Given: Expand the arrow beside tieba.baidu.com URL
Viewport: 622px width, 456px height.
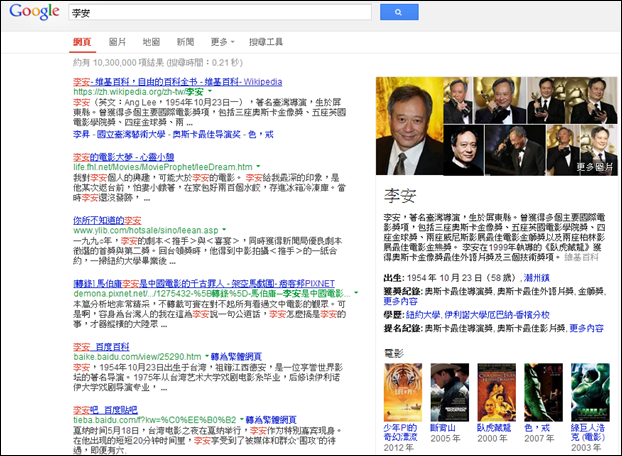Looking at the screenshot, I should tap(241, 419).
